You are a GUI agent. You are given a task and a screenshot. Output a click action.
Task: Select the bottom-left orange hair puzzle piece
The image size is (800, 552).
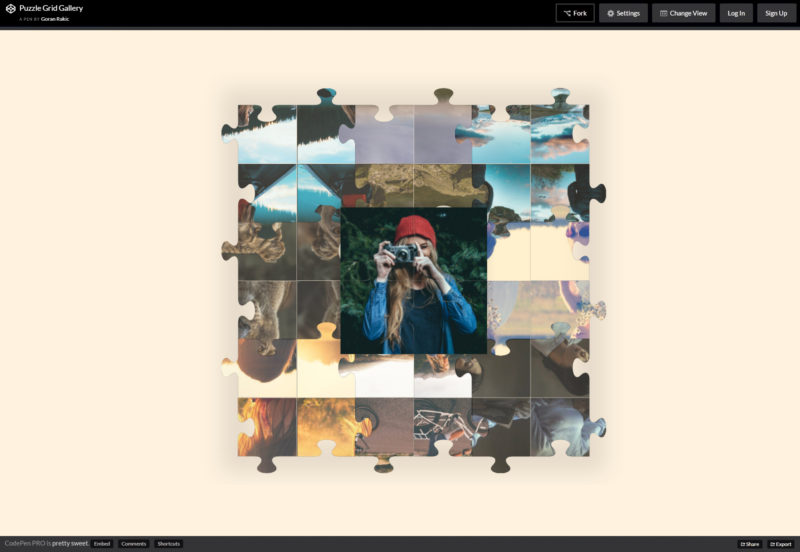(266, 427)
